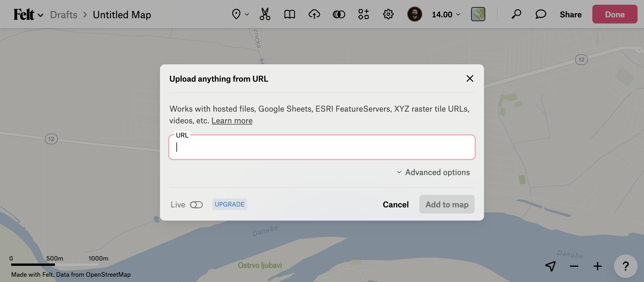This screenshot has width=644, height=282.
Task: Click the overlapping circles blend icon
Action: 339,14
